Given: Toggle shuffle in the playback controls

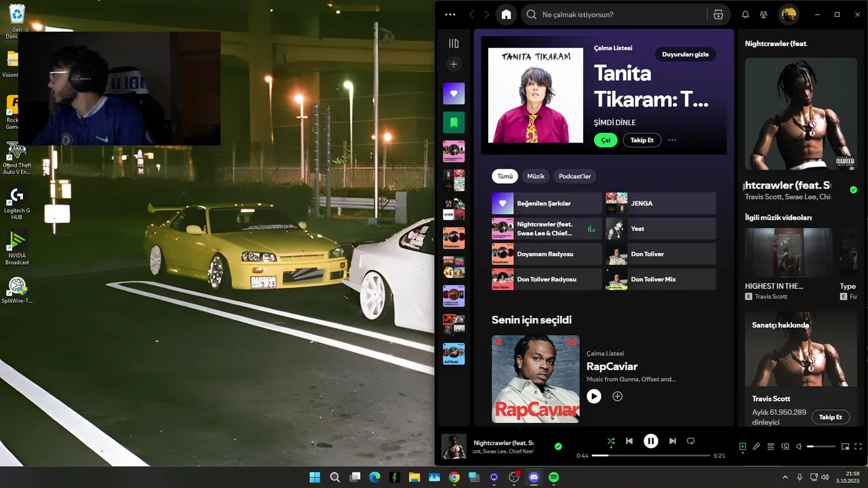Looking at the screenshot, I should point(611,441).
